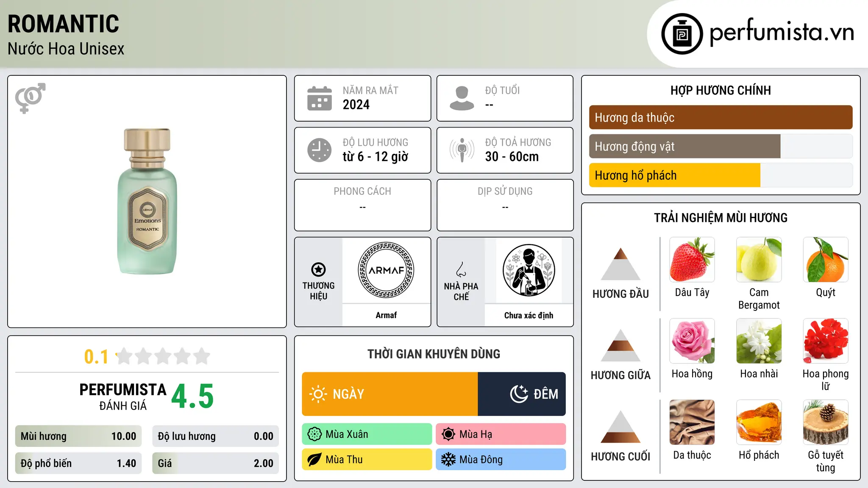Click the Armaf brand logo

pos(386,270)
